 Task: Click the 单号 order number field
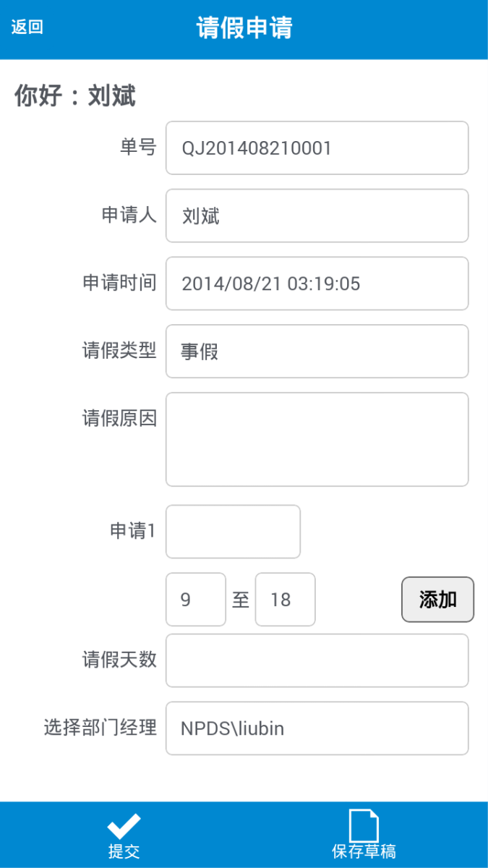[317, 148]
